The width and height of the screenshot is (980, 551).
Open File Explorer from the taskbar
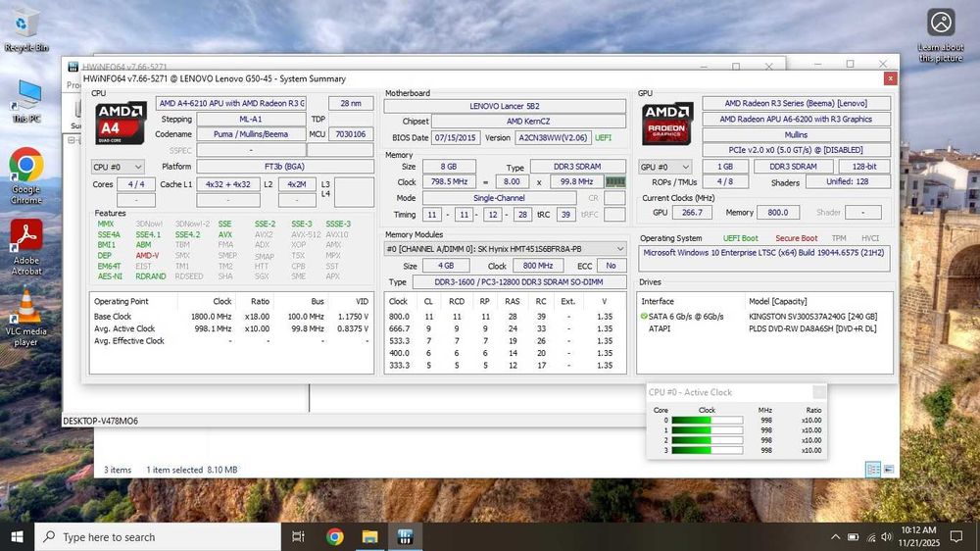click(x=370, y=536)
